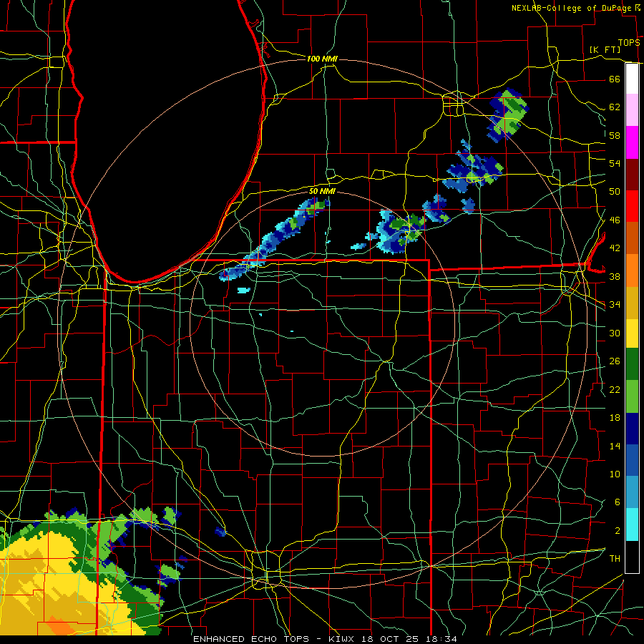This screenshot has width=644, height=644.
Task: Click the bright red swatch near 46-50
Action: click(632, 206)
